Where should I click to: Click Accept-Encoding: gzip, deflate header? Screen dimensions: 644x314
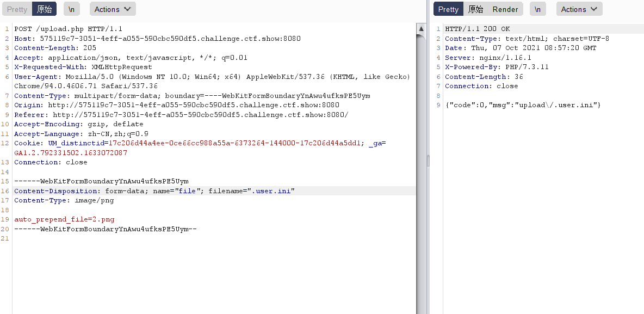[x=79, y=124]
